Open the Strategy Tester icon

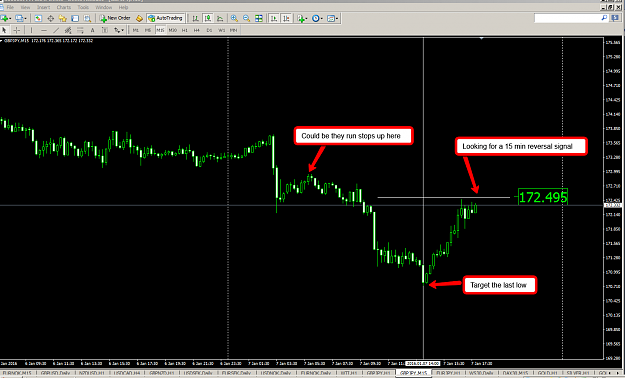click(87, 18)
